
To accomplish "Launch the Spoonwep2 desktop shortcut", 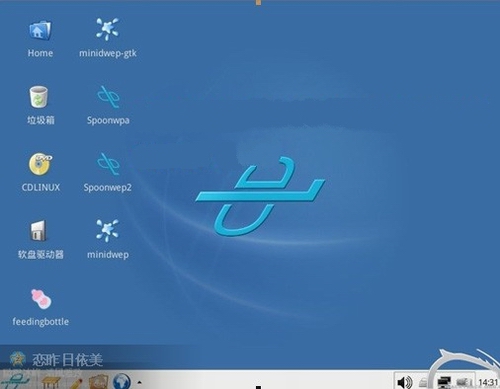I will coord(108,164).
